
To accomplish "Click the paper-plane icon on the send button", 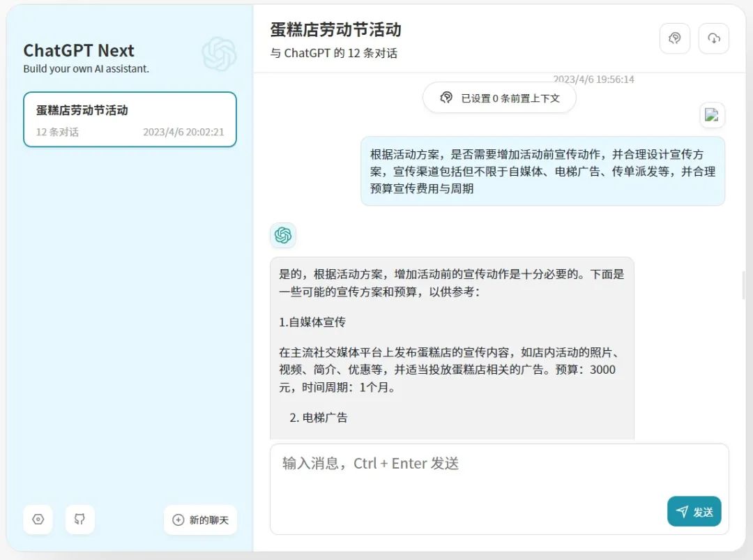I will pos(683,511).
